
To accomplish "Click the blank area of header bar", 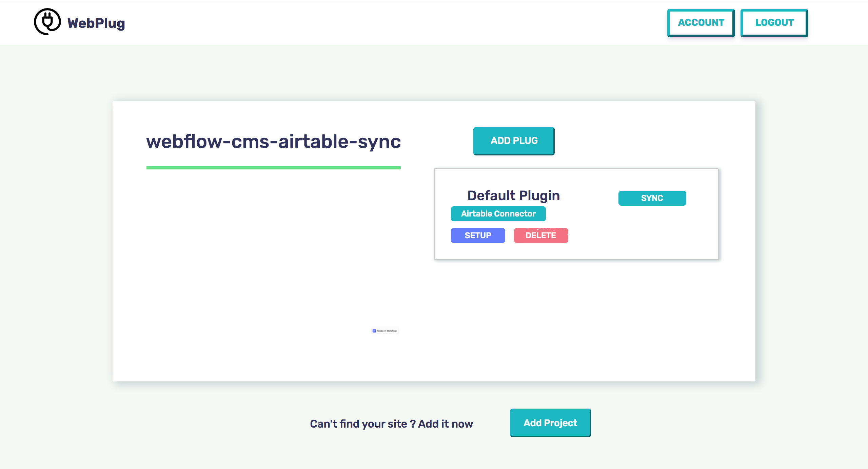I will pyautogui.click(x=373, y=23).
